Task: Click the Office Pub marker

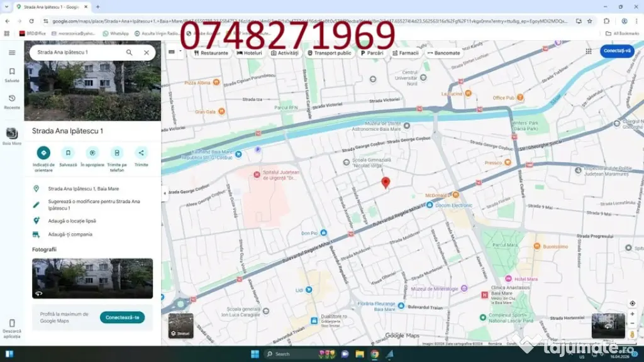Action: click(520, 97)
